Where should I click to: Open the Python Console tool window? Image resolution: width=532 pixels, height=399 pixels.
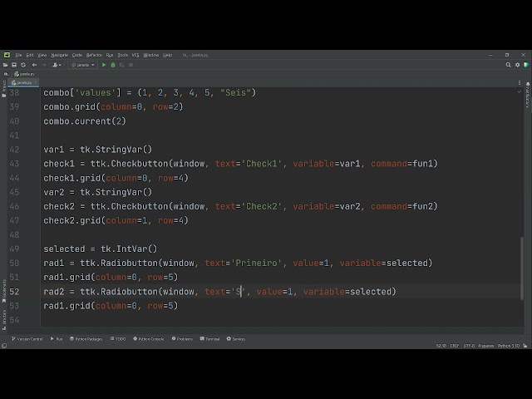point(149,339)
